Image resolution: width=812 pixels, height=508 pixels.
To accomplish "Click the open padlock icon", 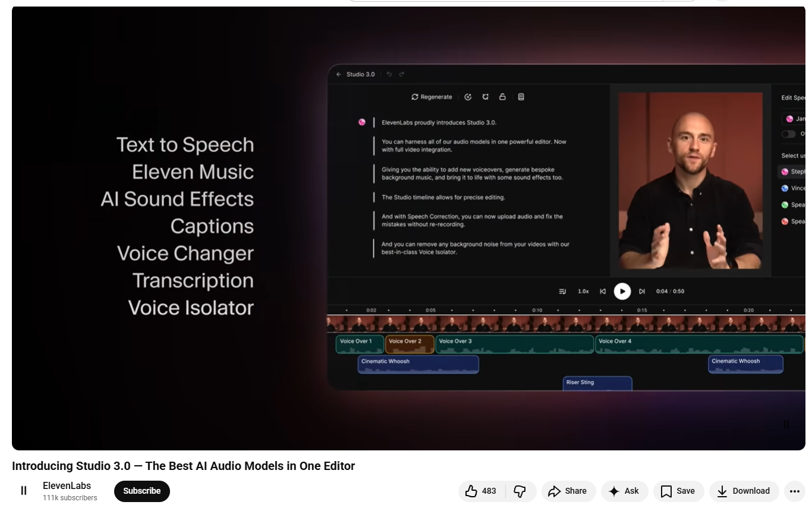I will click(x=502, y=97).
